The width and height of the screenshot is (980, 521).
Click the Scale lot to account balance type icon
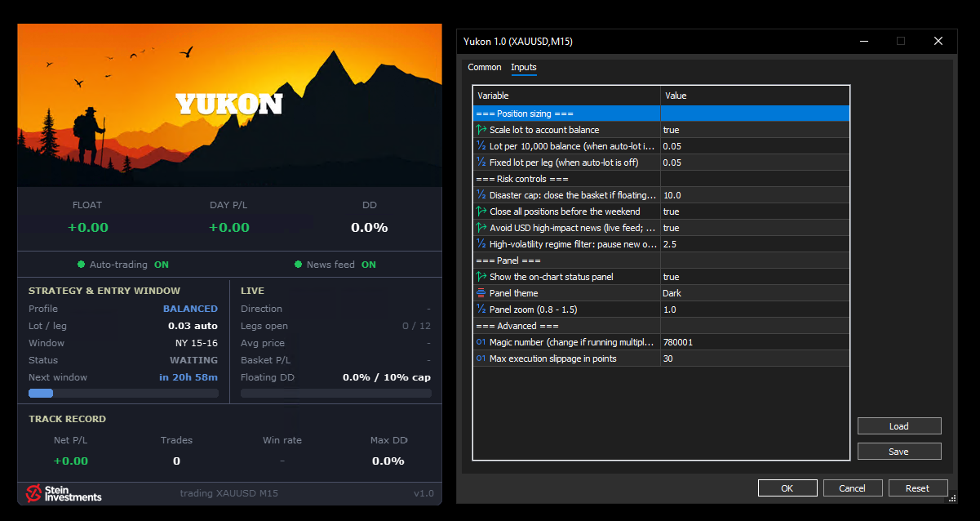pyautogui.click(x=481, y=130)
